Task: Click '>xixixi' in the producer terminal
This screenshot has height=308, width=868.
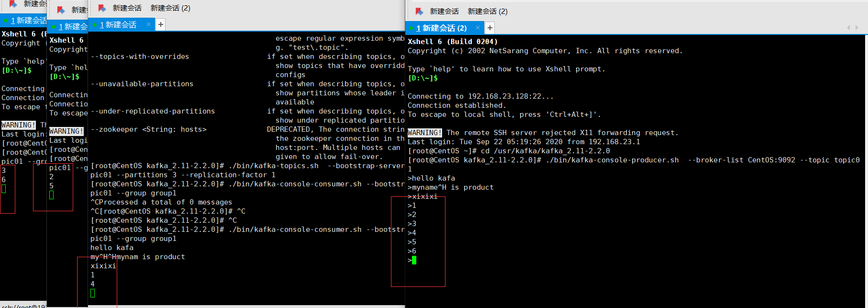Action: pos(423,196)
